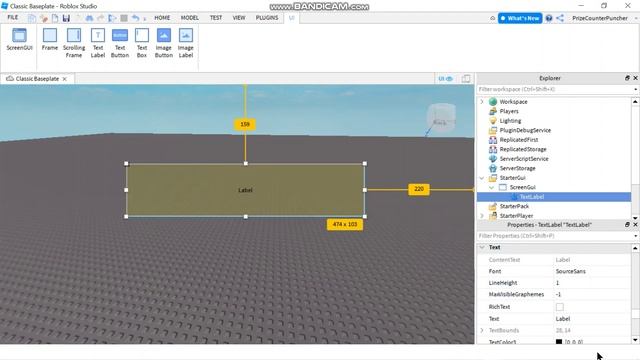Screen dimensions: 640x360
Task: Insert an Image Label element
Action: 186,43
